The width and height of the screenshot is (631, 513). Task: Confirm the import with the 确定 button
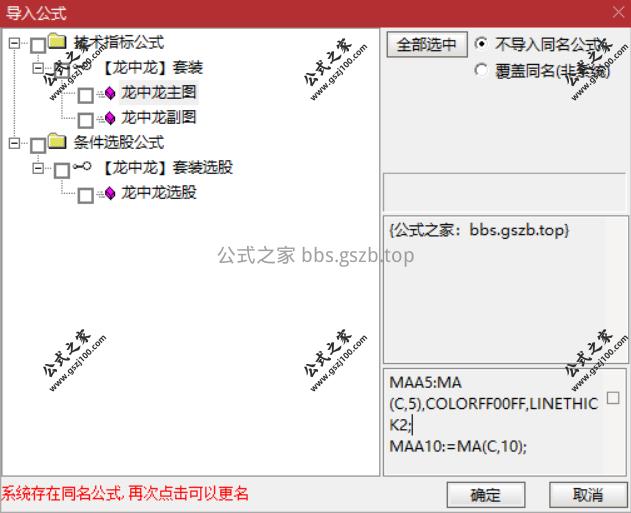[486, 494]
